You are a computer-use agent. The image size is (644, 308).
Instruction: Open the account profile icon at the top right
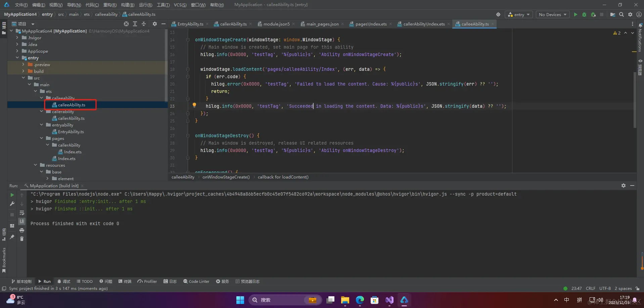point(639,14)
